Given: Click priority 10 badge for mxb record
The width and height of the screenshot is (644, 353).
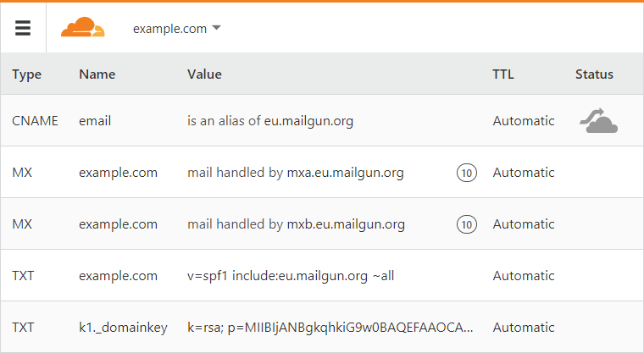Looking at the screenshot, I should (467, 224).
